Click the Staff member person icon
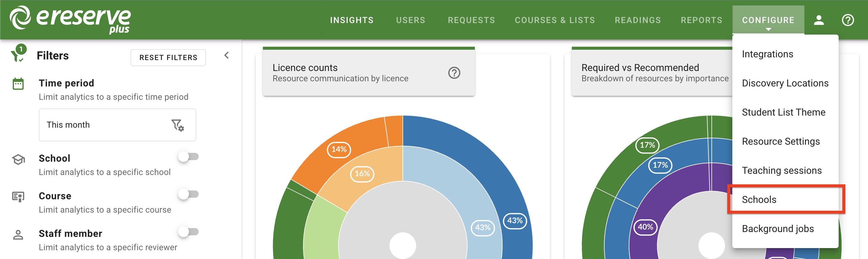Image resolution: width=868 pixels, height=259 pixels. [18, 235]
